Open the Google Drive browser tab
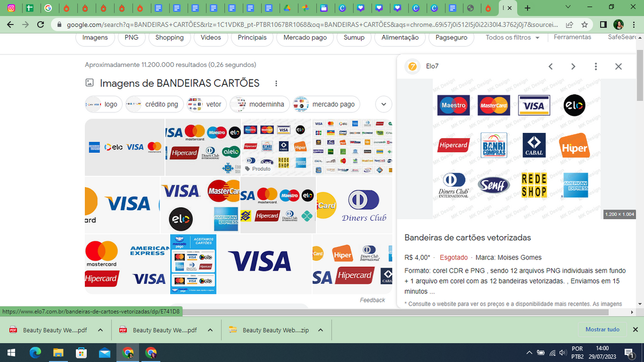The image size is (644, 362). click(287, 8)
